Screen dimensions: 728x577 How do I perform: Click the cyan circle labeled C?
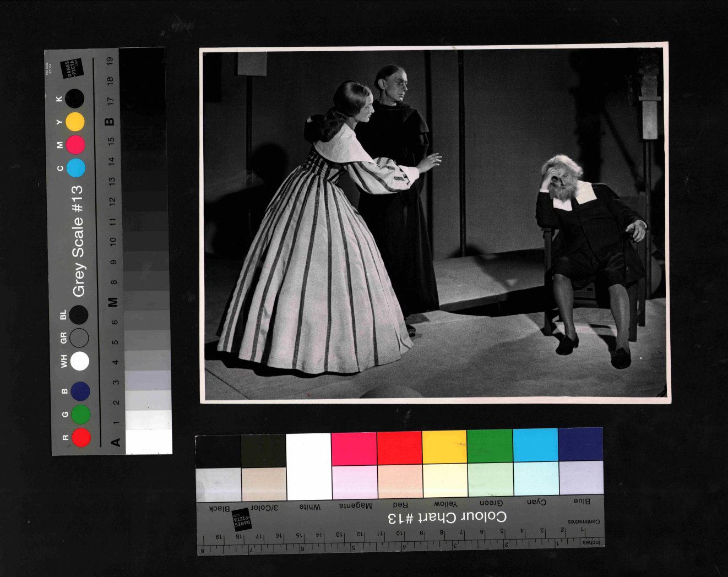pyautogui.click(x=76, y=168)
